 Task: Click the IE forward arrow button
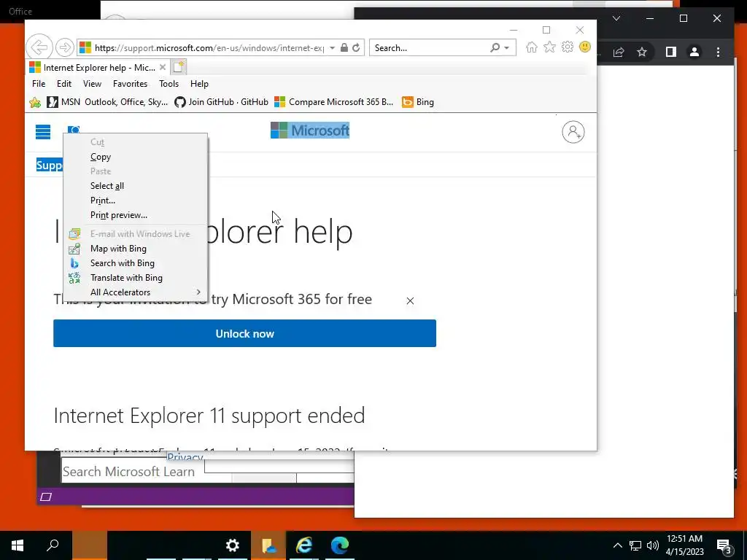(64, 47)
